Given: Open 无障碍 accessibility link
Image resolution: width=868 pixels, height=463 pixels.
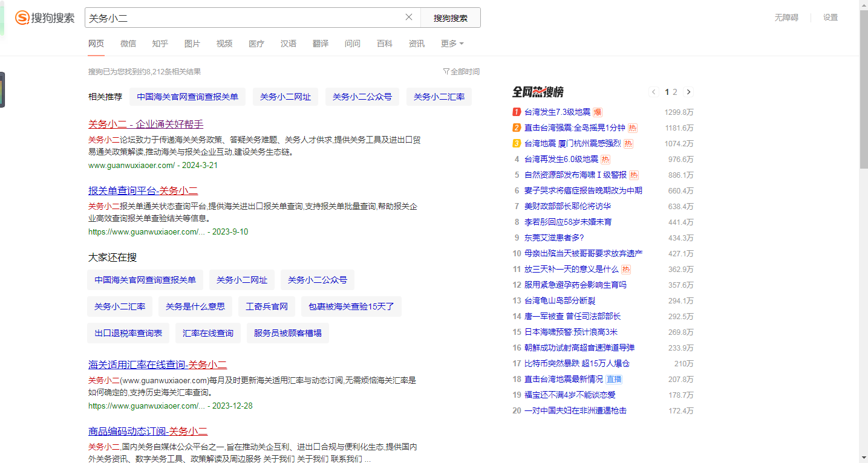Looking at the screenshot, I should tap(786, 18).
